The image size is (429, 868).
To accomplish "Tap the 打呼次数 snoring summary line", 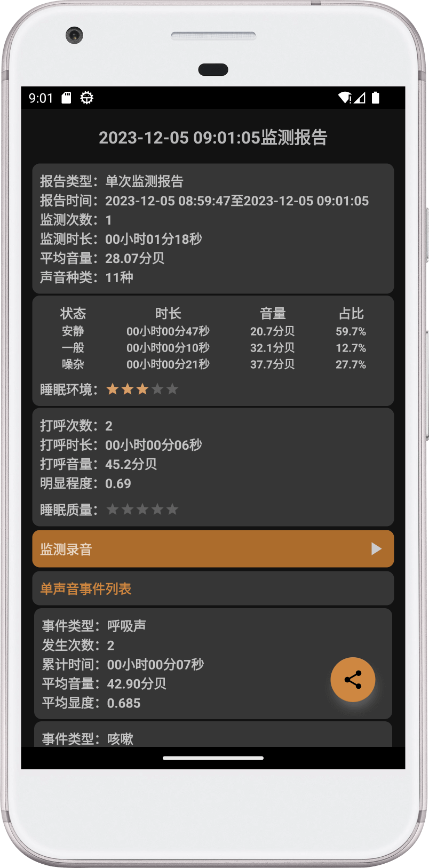I will point(76,426).
